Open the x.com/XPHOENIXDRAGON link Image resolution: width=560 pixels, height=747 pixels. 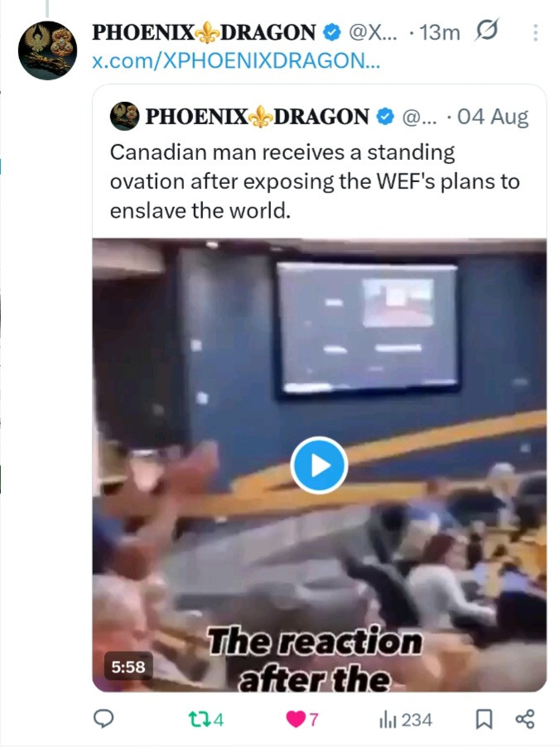click(x=236, y=61)
